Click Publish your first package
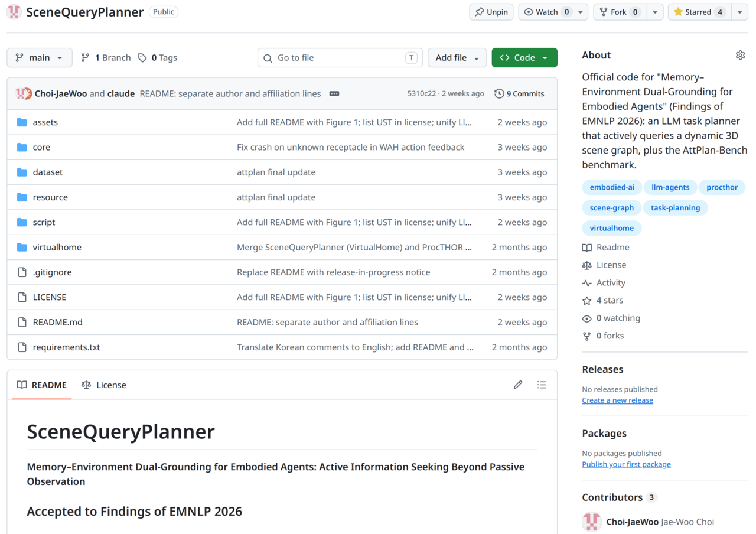The image size is (756, 534). click(x=626, y=464)
